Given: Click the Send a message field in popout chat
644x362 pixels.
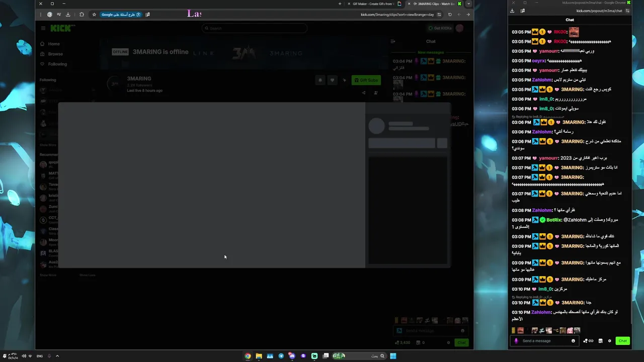Looking at the screenshot, I should point(544,341).
